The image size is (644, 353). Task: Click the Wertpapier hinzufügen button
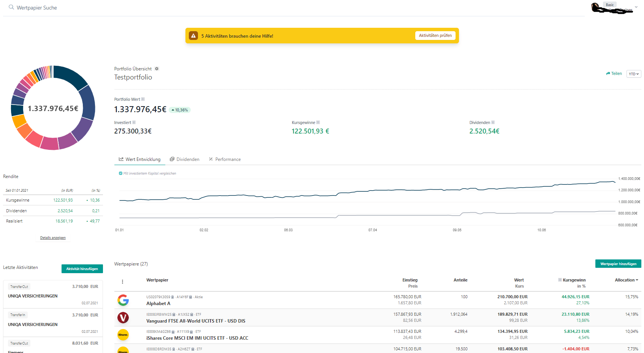click(618, 264)
